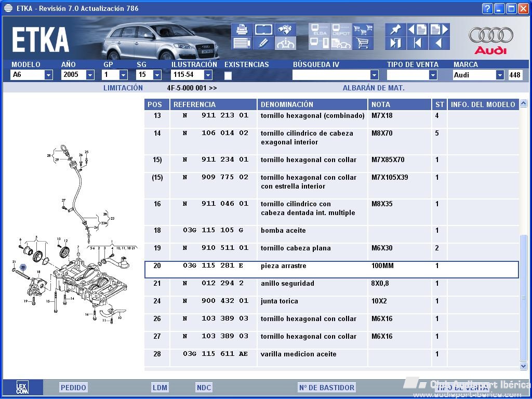532x399 pixels.
Task: Click the NOTA column header
Action: coord(400,104)
